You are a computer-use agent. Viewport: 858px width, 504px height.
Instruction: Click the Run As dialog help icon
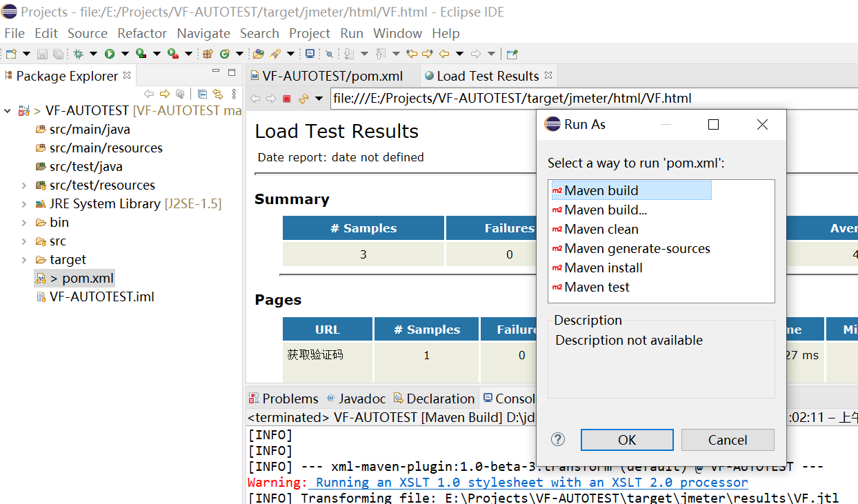click(x=559, y=440)
